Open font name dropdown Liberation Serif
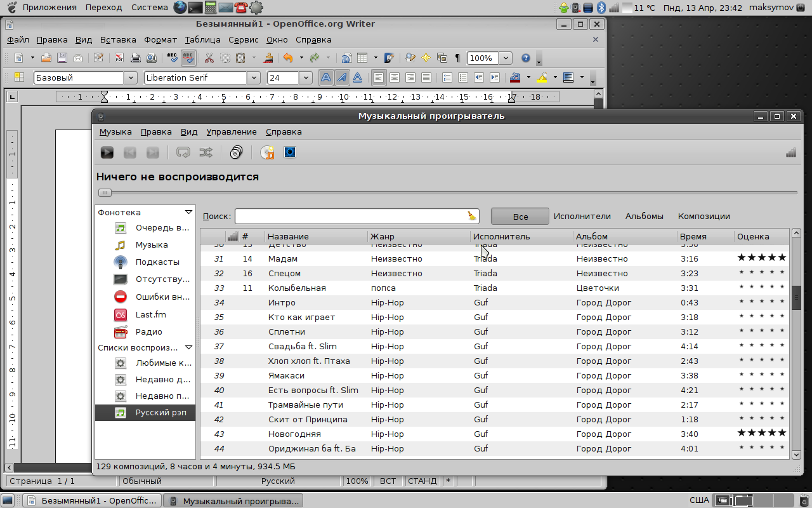 pyautogui.click(x=254, y=77)
